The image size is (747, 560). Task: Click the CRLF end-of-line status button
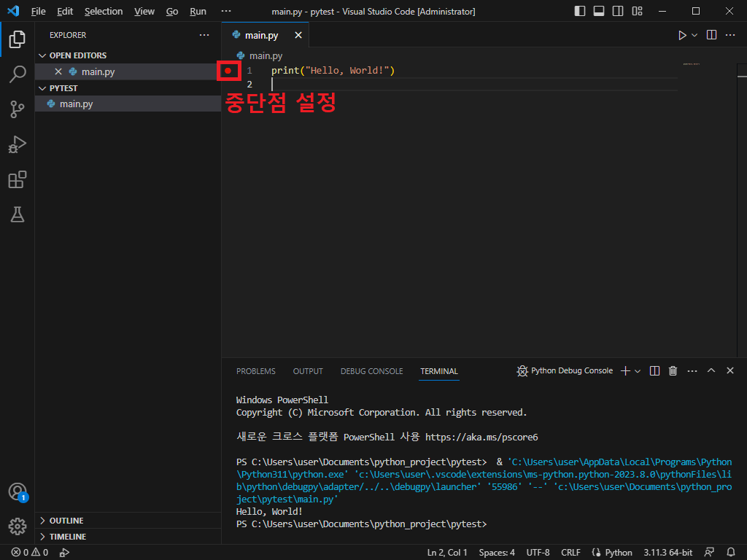(570, 553)
